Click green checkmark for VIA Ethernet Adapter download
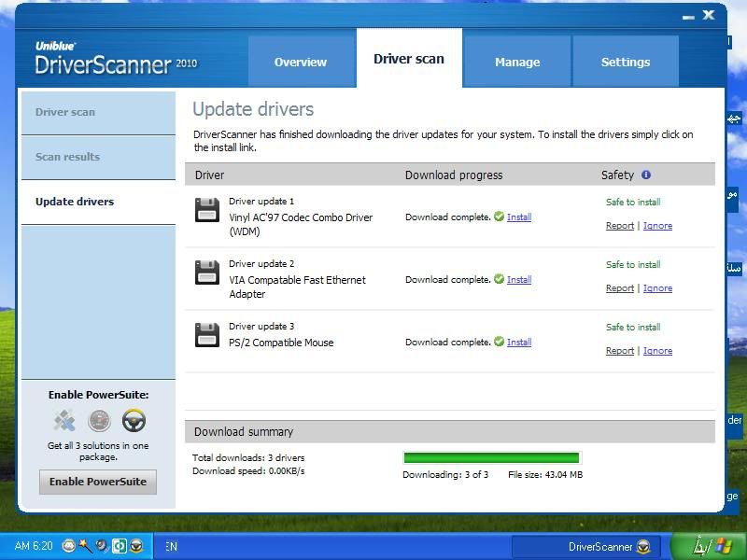The image size is (747, 560). (499, 278)
